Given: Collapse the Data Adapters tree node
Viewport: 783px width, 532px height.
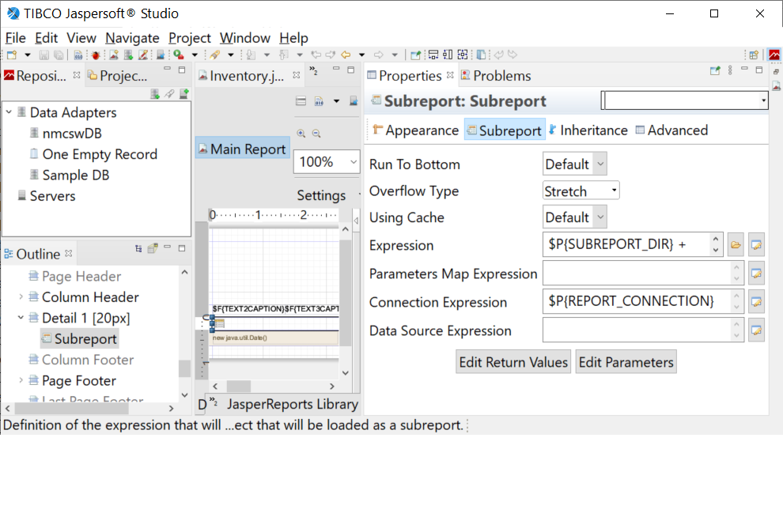Looking at the screenshot, I should [9, 112].
